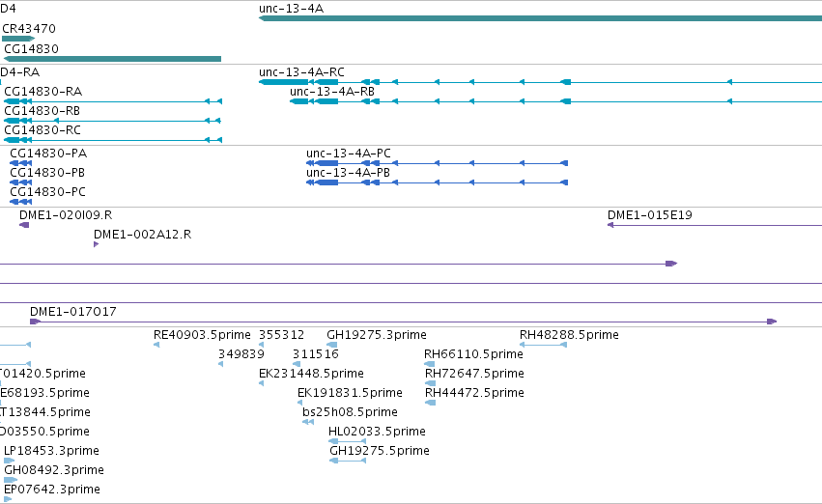
Task: Click the 355312 feature label
Action: (281, 334)
